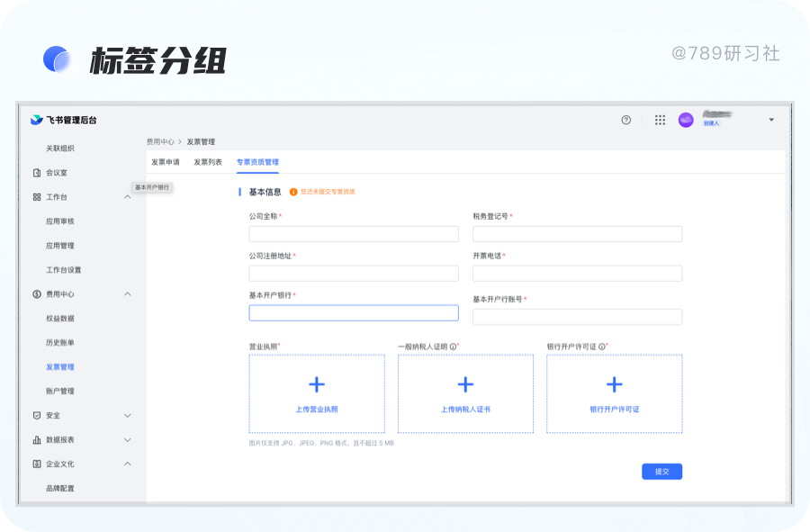Focus the 开票电话 input field
The image size is (810, 532).
[x=578, y=274]
